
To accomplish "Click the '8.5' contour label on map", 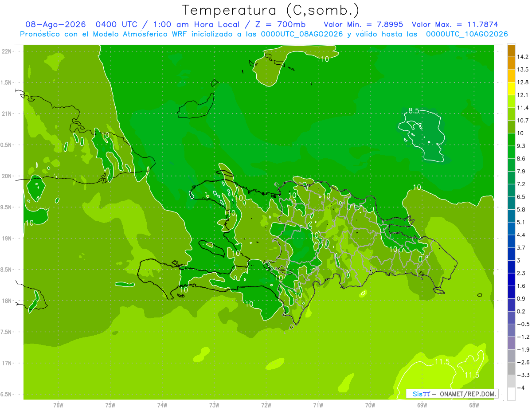I will coord(414,110).
